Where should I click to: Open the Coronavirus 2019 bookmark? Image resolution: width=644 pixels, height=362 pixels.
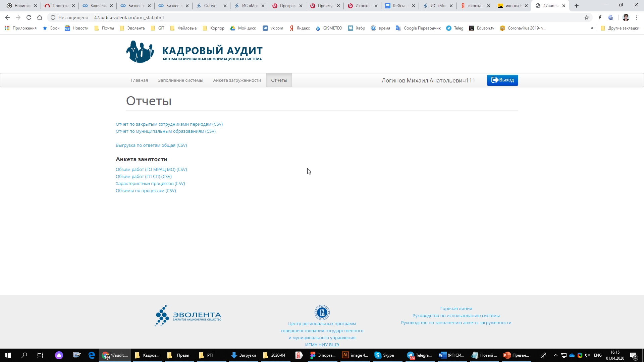click(523, 28)
